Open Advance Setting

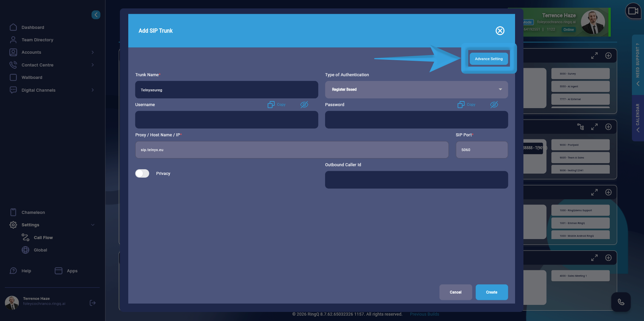point(489,58)
